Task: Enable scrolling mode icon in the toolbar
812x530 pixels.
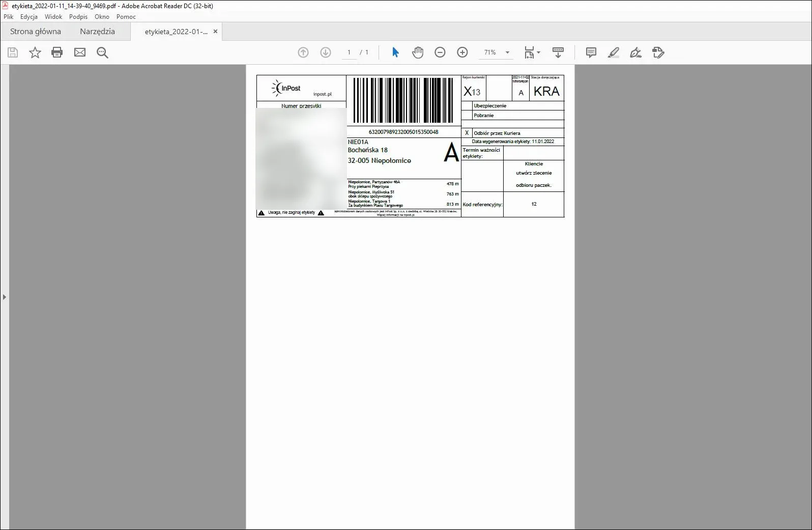Action: (x=558, y=52)
